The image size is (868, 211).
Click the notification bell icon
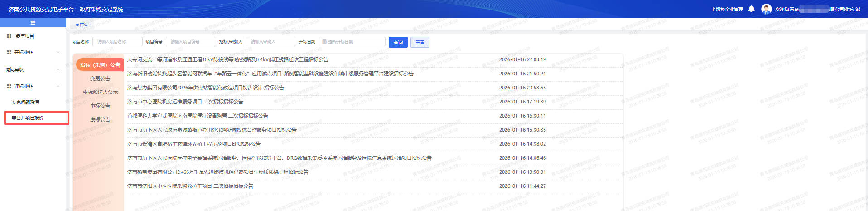[x=751, y=9]
